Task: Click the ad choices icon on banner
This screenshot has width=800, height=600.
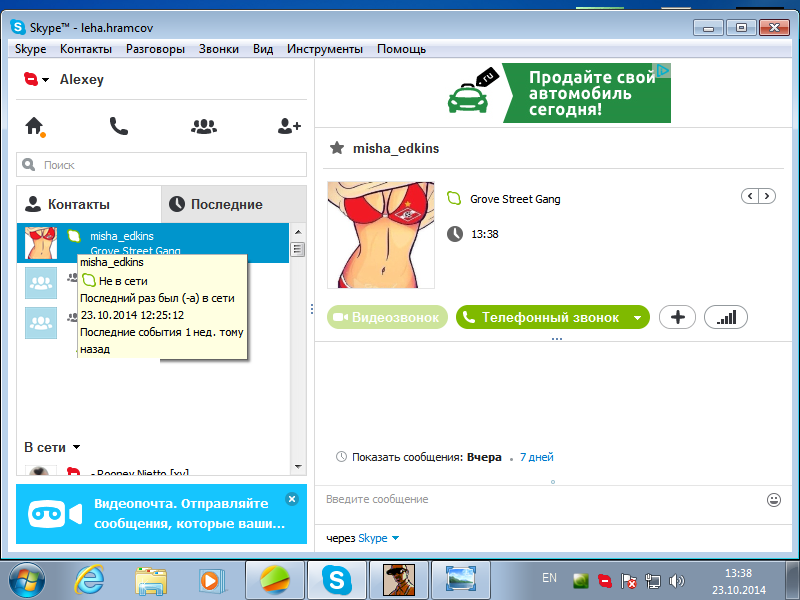Action: [x=663, y=71]
